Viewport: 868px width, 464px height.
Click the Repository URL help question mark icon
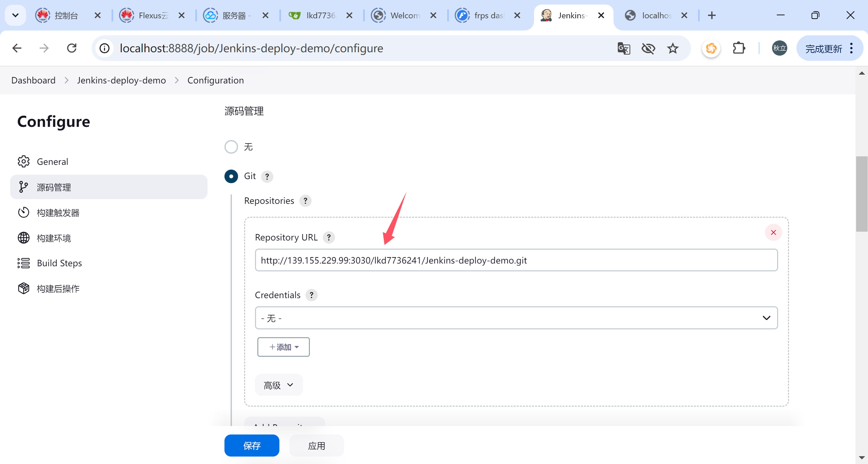coord(329,237)
